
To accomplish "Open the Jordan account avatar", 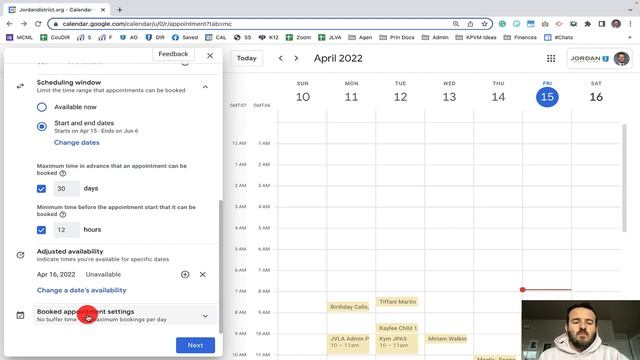I will point(621,58).
